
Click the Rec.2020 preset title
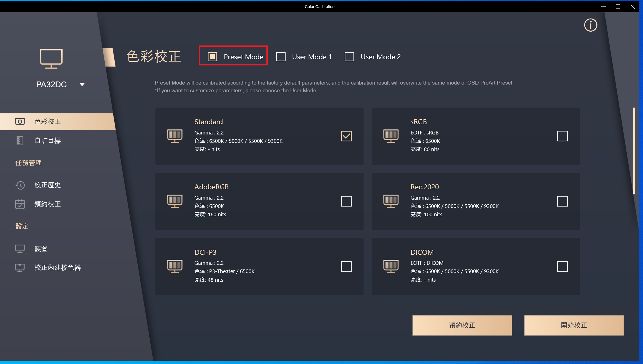425,187
